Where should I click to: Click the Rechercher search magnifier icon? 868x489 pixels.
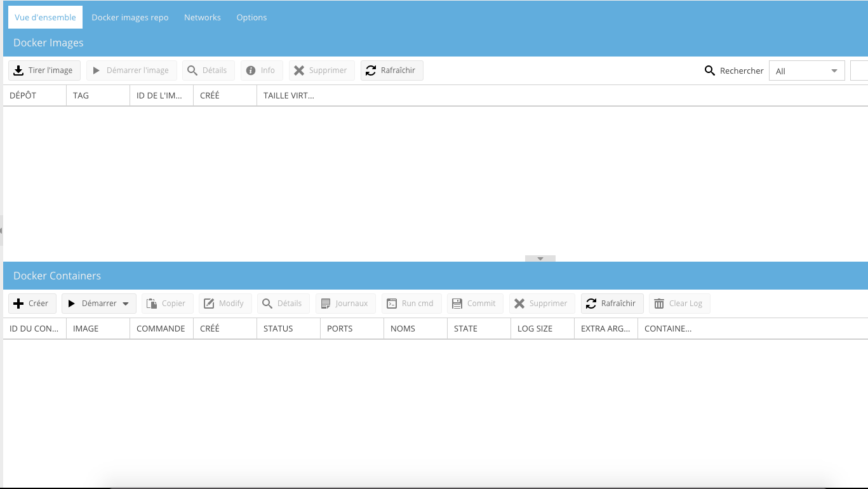[710, 70]
